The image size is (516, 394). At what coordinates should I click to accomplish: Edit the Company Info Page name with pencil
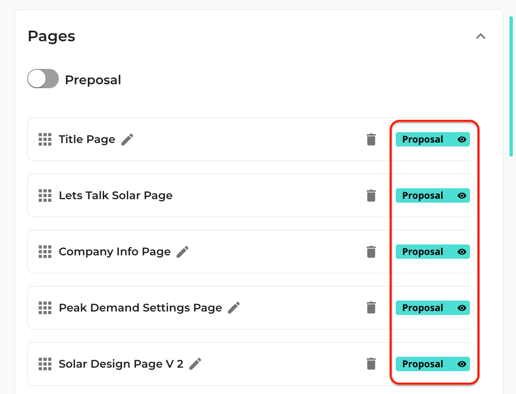click(182, 252)
